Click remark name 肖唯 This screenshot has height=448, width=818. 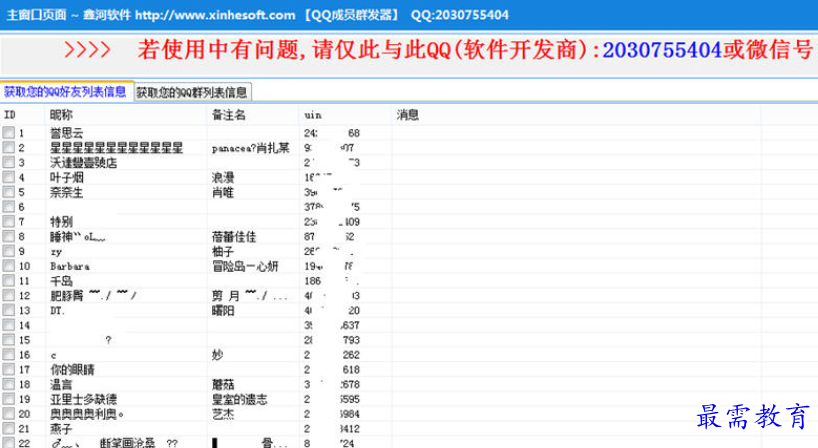tap(223, 192)
